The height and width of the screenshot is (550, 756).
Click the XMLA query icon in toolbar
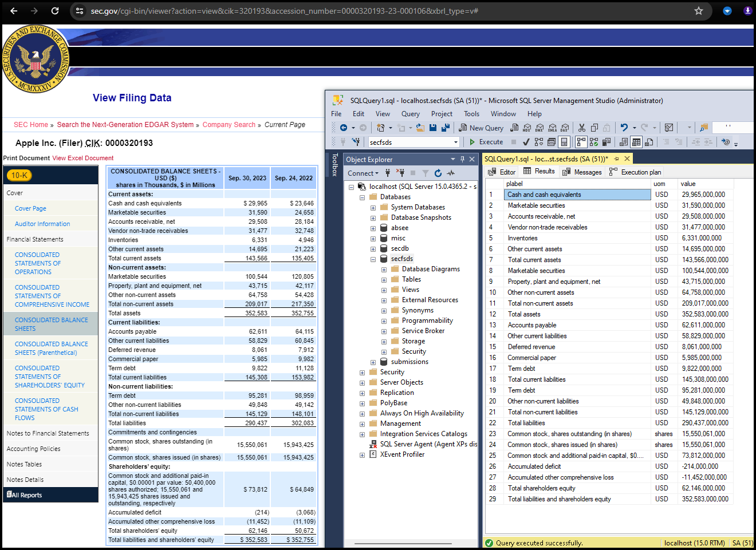[x=552, y=128]
